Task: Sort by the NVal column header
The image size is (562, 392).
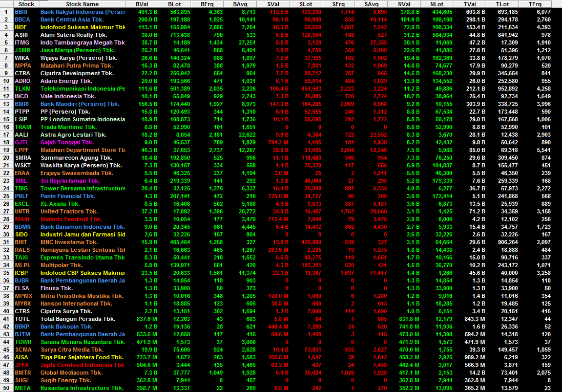Action: (404, 4)
